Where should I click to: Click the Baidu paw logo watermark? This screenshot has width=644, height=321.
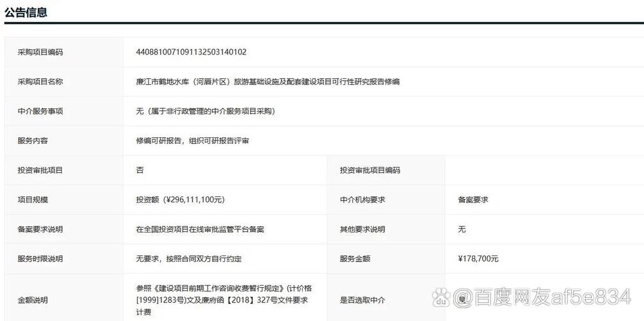(x=441, y=297)
